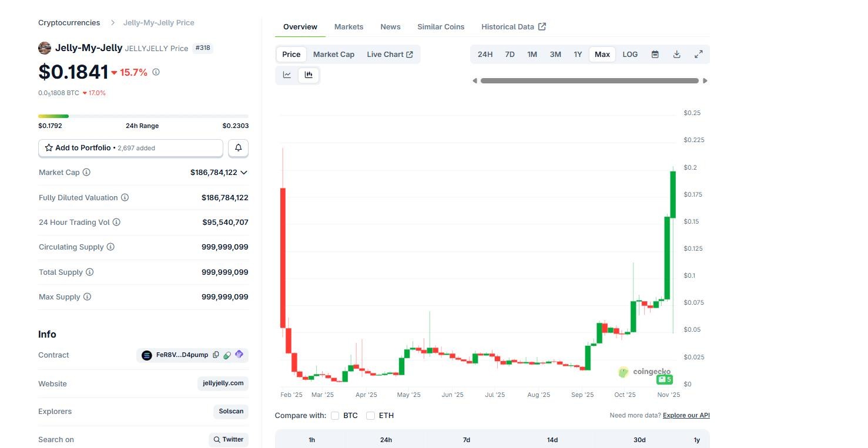Click the price alert bell icon
Screen dimensions: 868x448
[238, 148]
